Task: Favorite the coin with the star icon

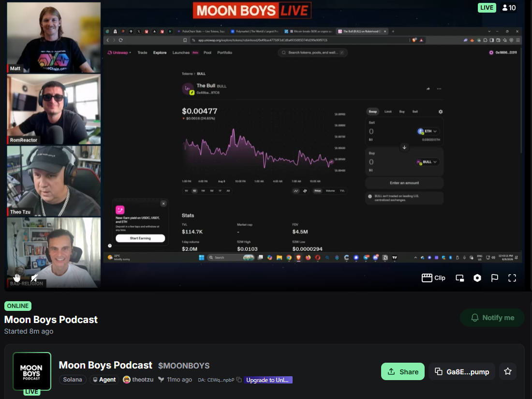Action: pos(507,371)
